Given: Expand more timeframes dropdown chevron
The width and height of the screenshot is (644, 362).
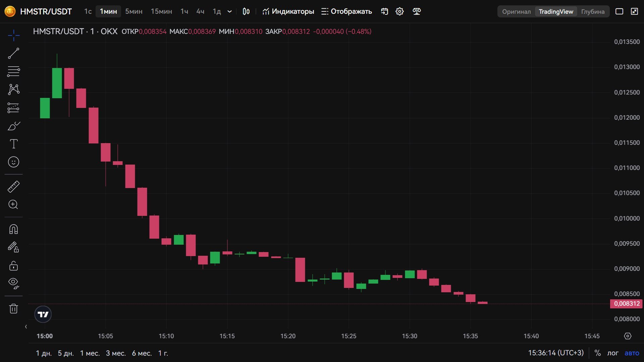Looking at the screenshot, I should coord(230,11).
